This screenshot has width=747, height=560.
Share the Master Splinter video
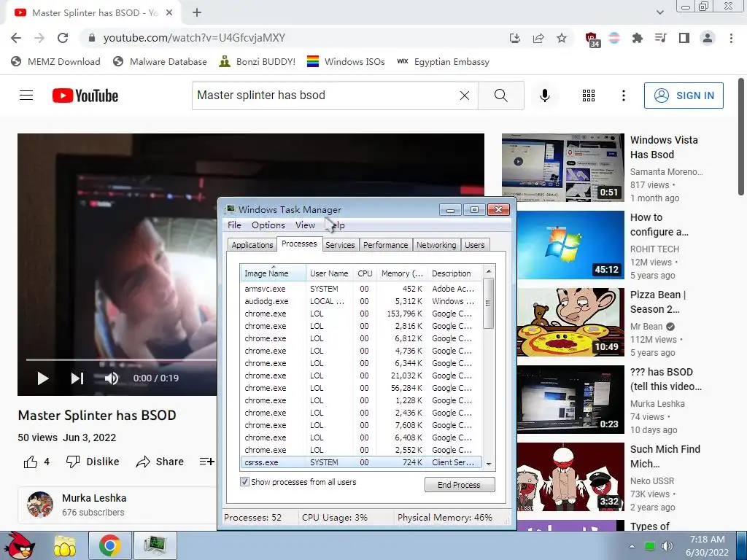point(160,462)
